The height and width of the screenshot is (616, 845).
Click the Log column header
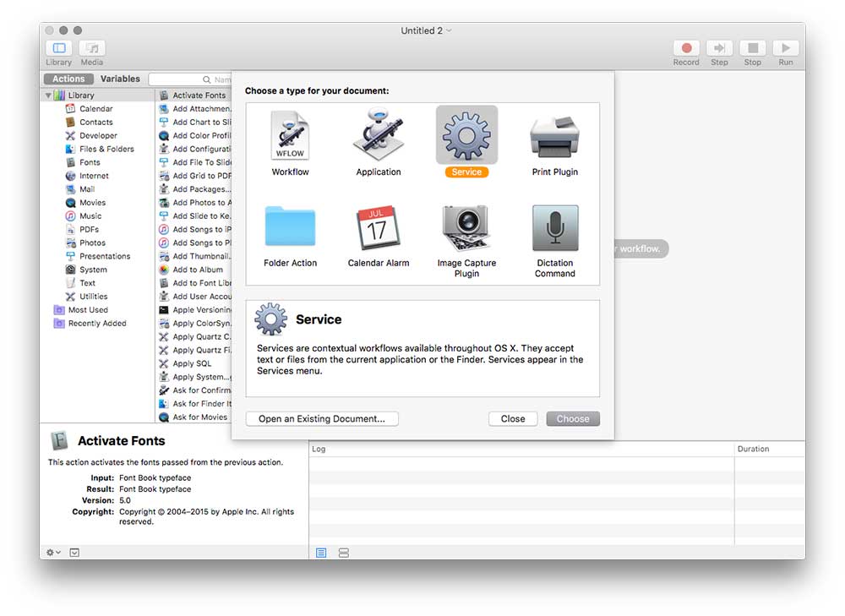click(521, 449)
